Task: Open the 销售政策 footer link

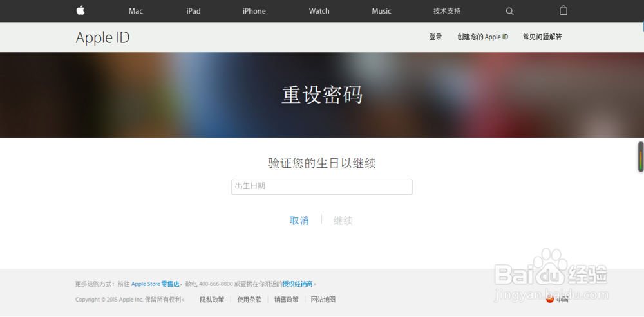Action: [x=287, y=300]
